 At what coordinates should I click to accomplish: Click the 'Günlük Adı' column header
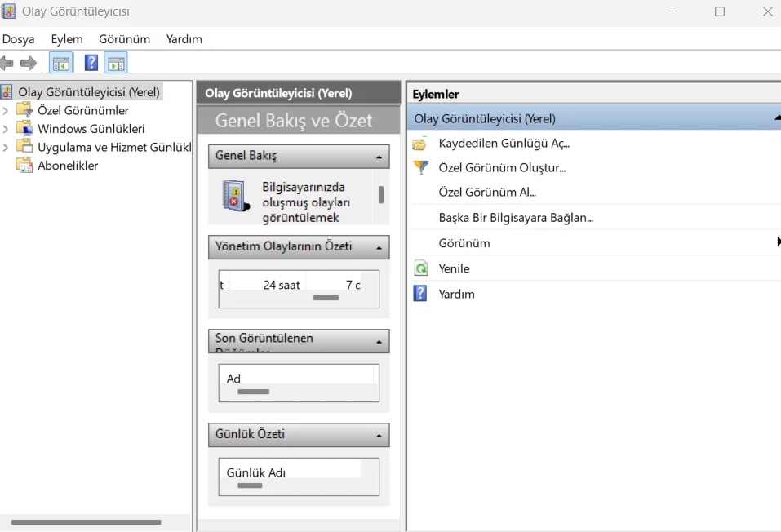[x=256, y=472]
